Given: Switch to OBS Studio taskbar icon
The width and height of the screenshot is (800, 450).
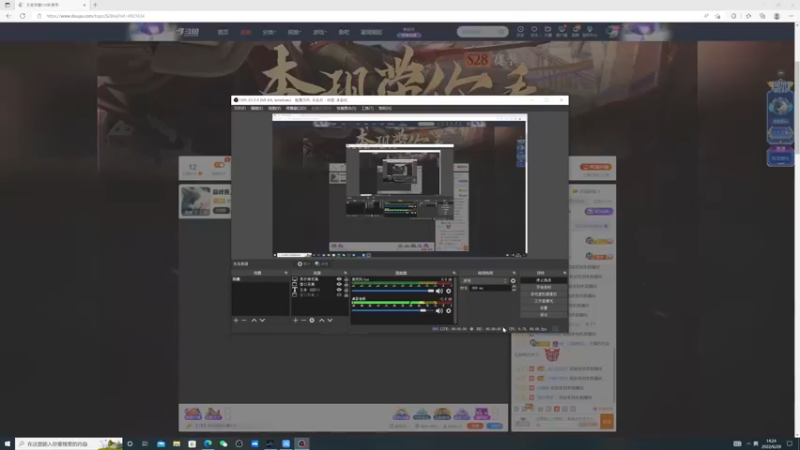Looking at the screenshot, I should pos(302,444).
